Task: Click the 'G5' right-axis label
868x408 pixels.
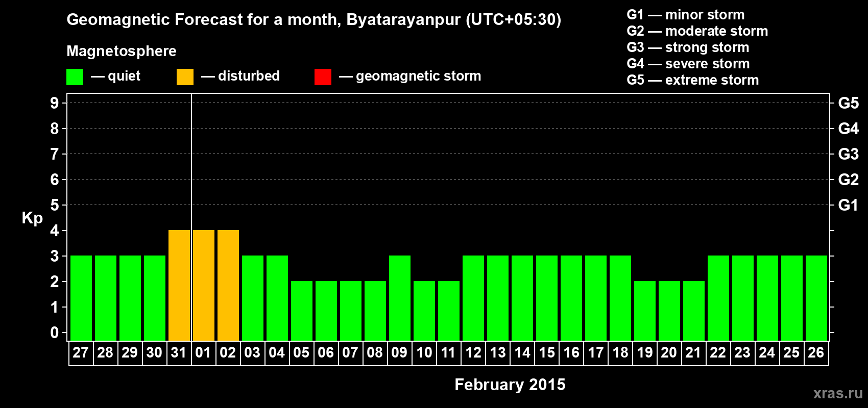Action: click(849, 103)
